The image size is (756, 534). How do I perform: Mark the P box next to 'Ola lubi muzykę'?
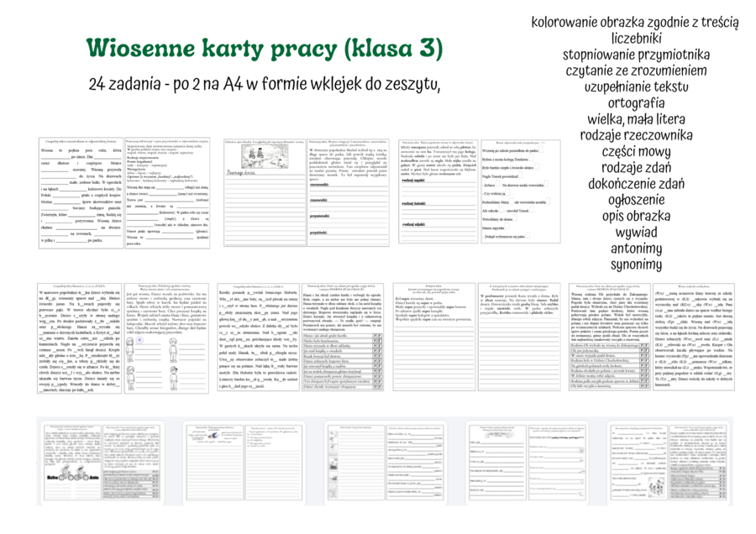click(642, 386)
